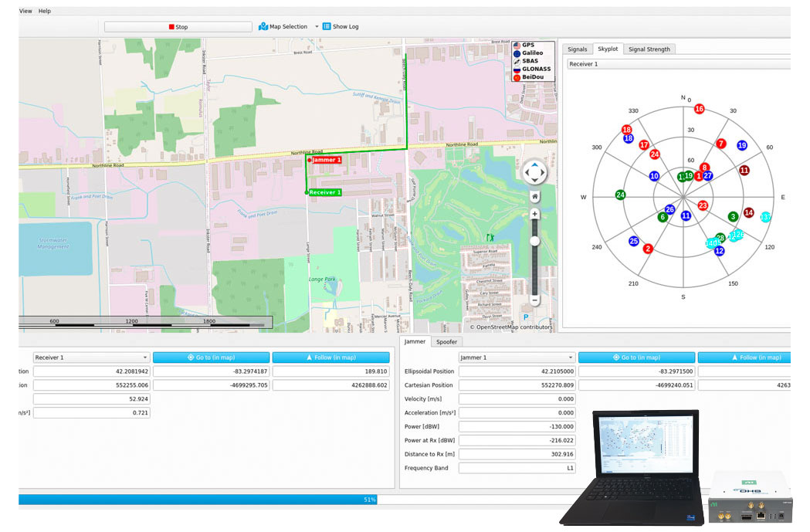The image size is (810, 532).
Task: Select green satellite 24 on skyplot
Action: [620, 195]
